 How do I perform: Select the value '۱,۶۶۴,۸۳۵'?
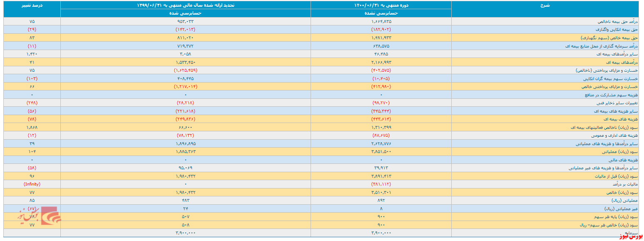pyautogui.click(x=381, y=21)
